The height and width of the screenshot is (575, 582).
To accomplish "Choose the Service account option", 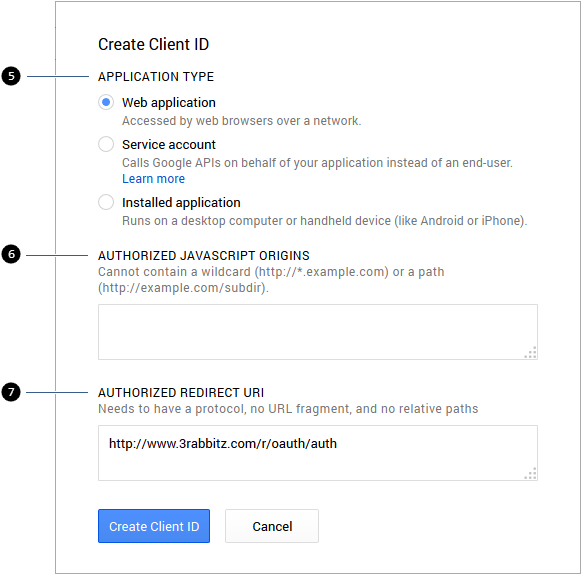I will [x=106, y=144].
